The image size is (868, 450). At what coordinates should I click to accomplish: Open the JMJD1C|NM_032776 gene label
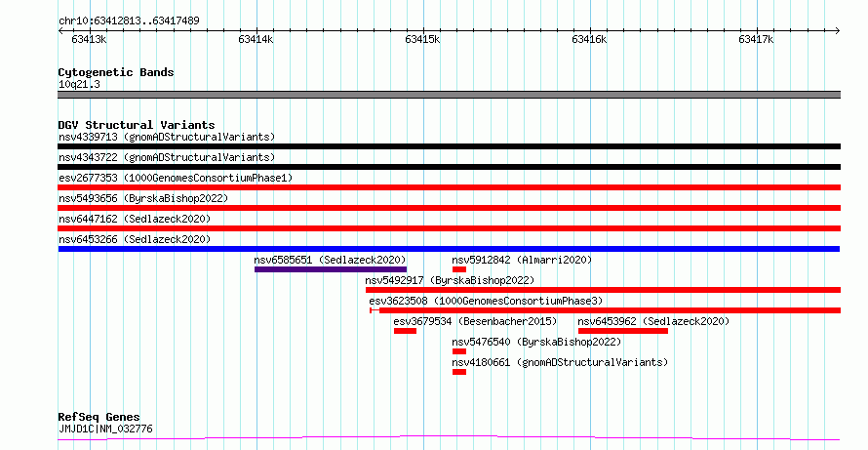click(x=105, y=429)
